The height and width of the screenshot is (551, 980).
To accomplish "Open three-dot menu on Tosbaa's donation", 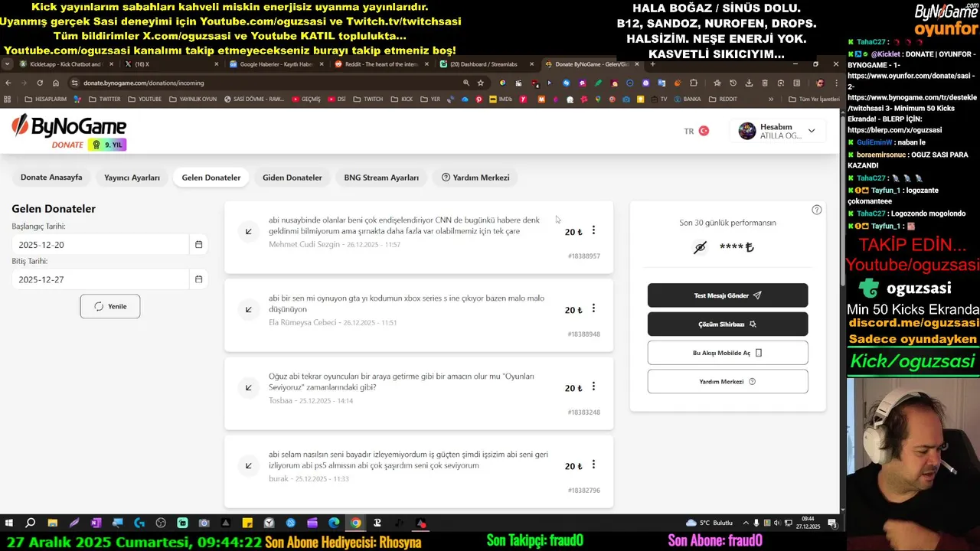I will (x=593, y=386).
